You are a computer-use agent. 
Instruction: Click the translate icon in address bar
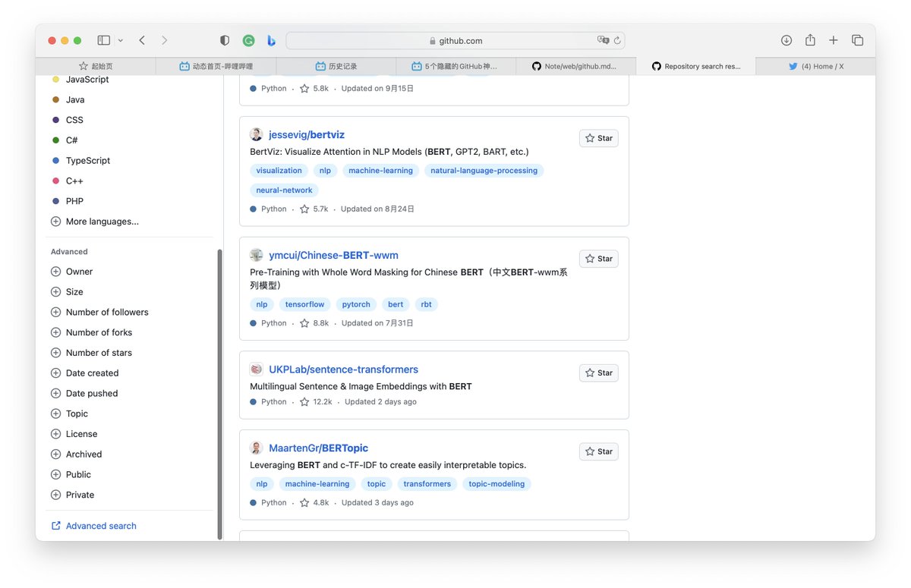click(603, 40)
